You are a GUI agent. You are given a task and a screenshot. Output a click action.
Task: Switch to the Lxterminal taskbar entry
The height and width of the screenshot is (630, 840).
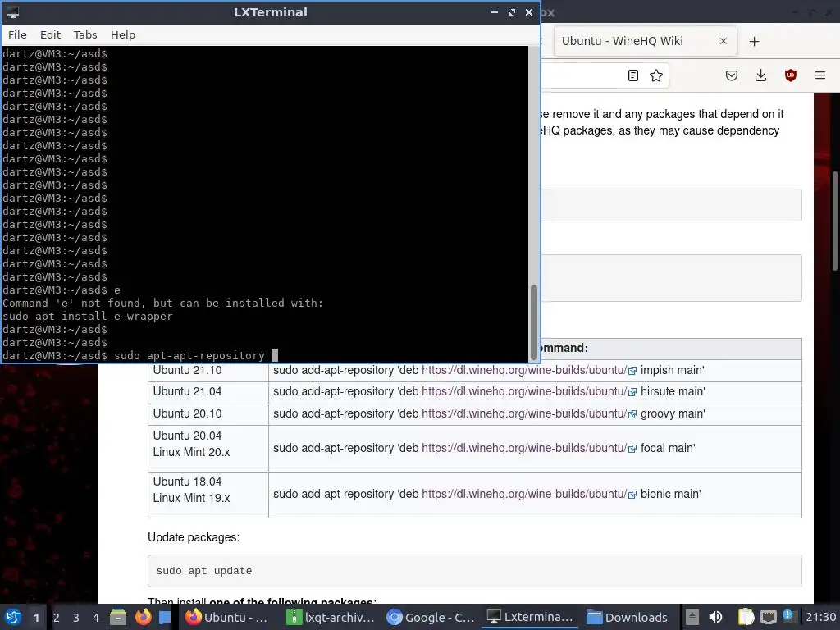click(531, 617)
